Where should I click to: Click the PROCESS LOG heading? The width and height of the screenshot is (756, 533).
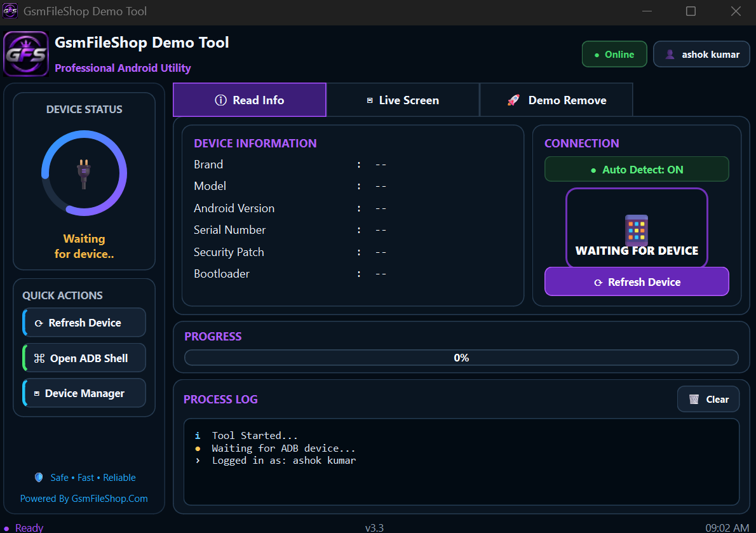pos(220,399)
